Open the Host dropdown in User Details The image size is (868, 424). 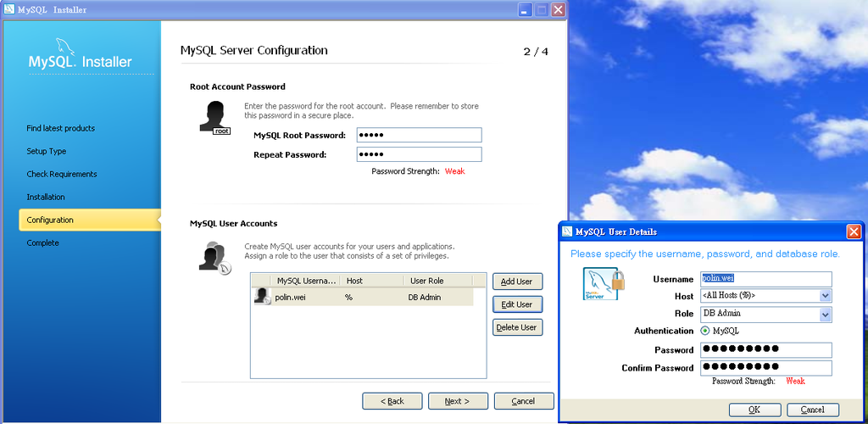pyautogui.click(x=826, y=296)
